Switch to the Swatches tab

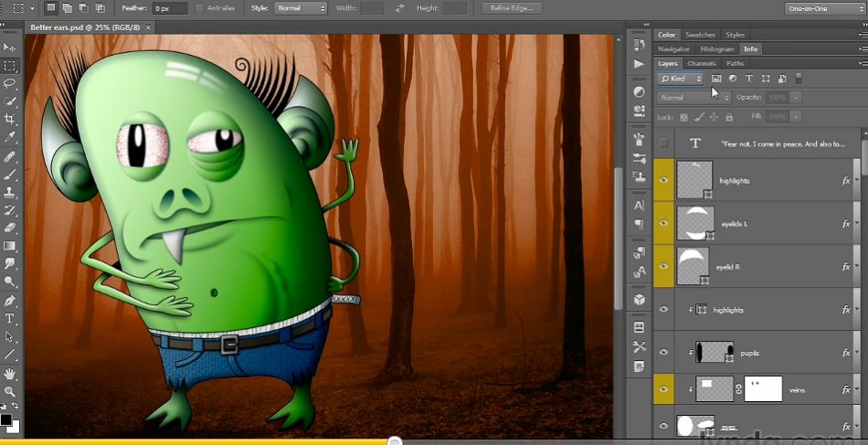point(700,35)
